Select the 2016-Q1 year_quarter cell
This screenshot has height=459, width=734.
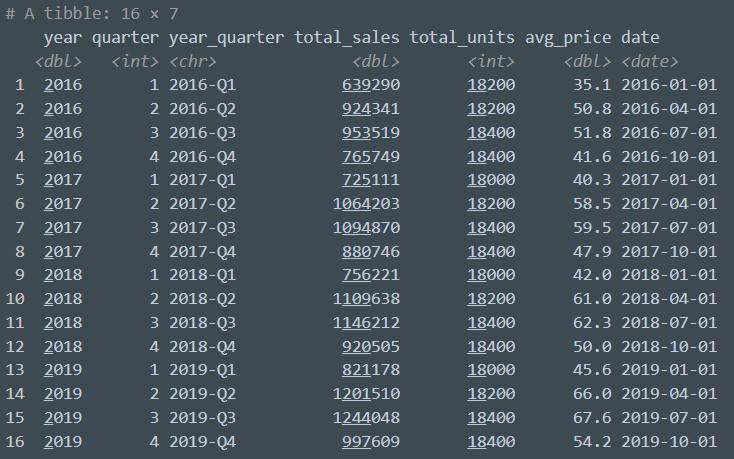tap(202, 85)
